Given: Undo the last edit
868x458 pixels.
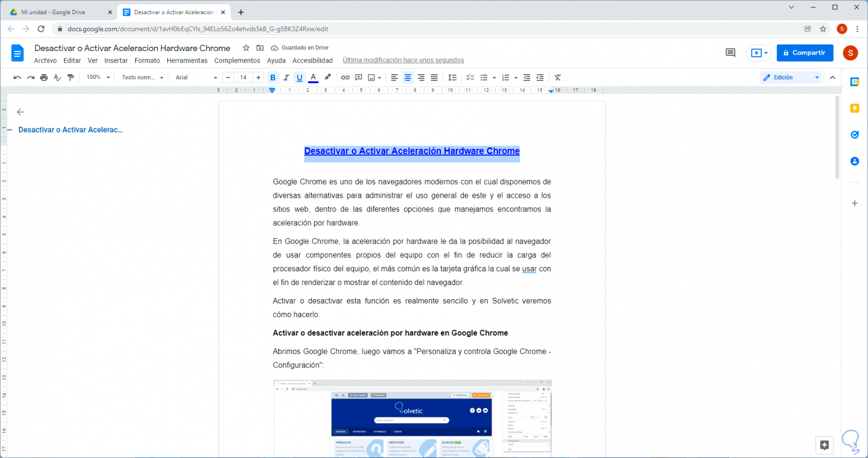Looking at the screenshot, I should click(17, 77).
